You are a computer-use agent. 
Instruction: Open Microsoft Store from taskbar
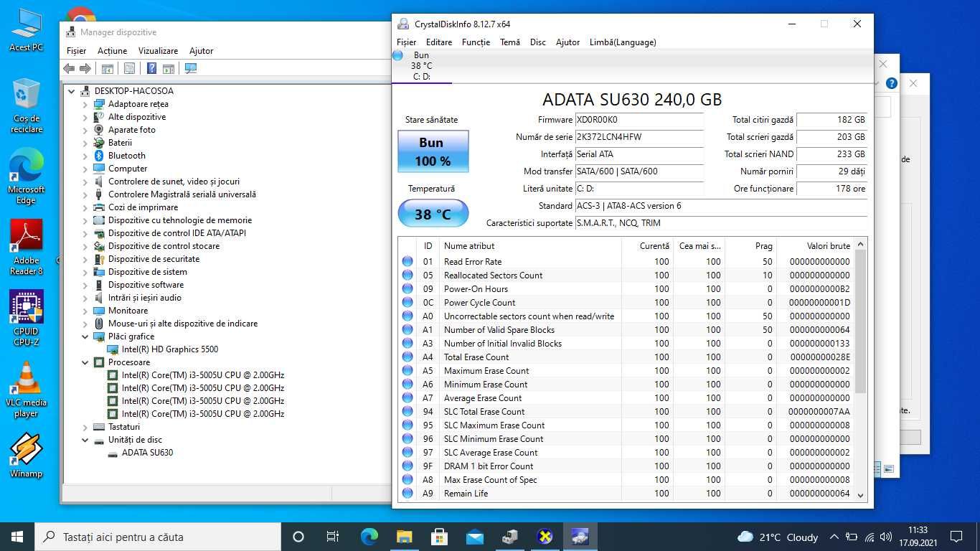(x=440, y=537)
